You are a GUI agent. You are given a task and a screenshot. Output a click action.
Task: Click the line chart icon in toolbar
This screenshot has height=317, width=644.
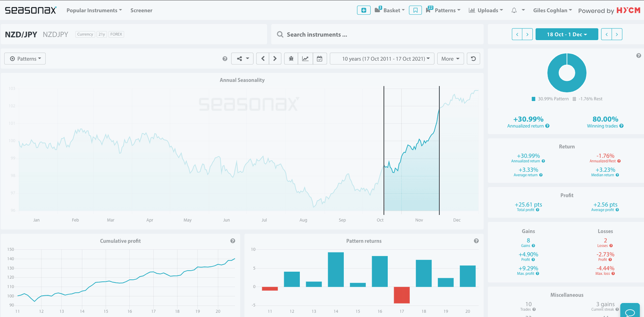pos(305,59)
